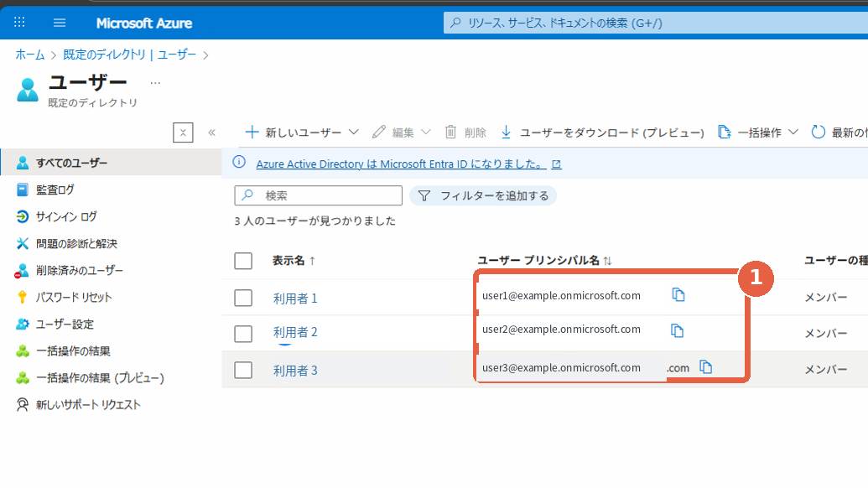Copy user1@example.onmicrosoft.com with copy icon
The image size is (868, 488).
[x=678, y=295]
